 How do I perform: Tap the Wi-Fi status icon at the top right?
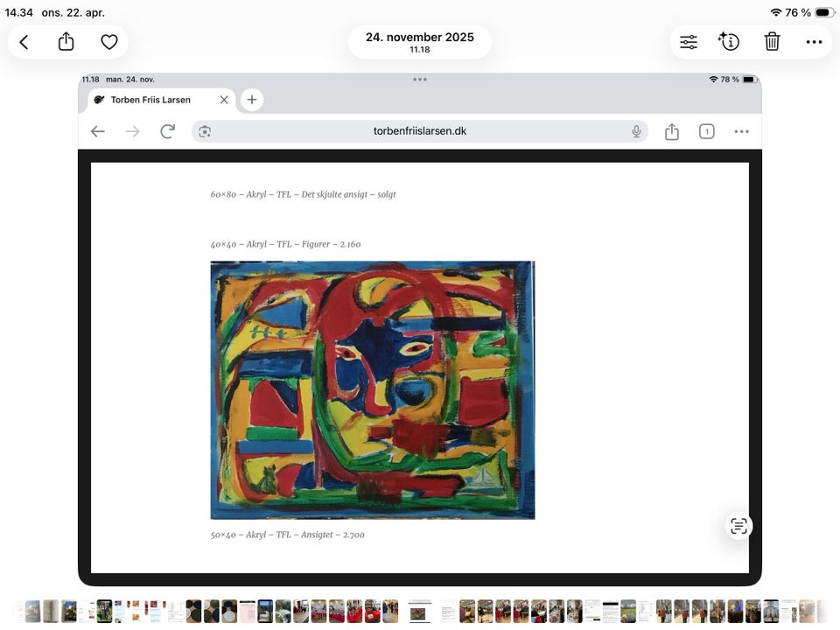point(776,12)
